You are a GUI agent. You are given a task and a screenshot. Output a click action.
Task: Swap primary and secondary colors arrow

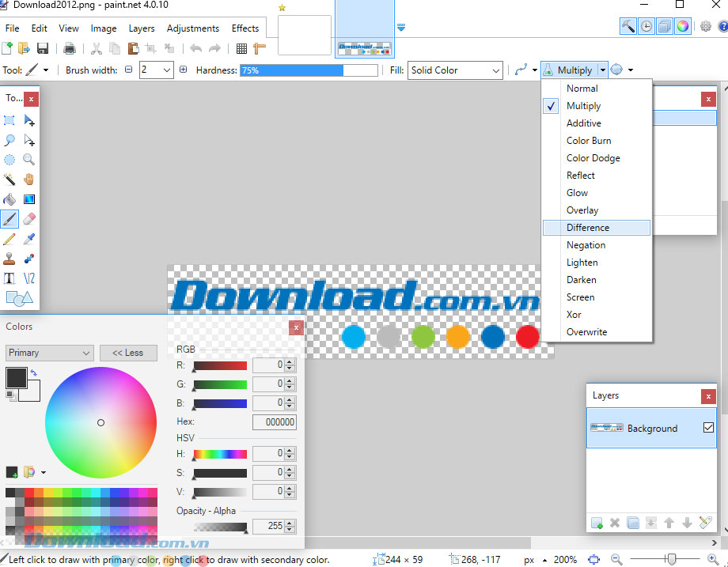pos(34,372)
